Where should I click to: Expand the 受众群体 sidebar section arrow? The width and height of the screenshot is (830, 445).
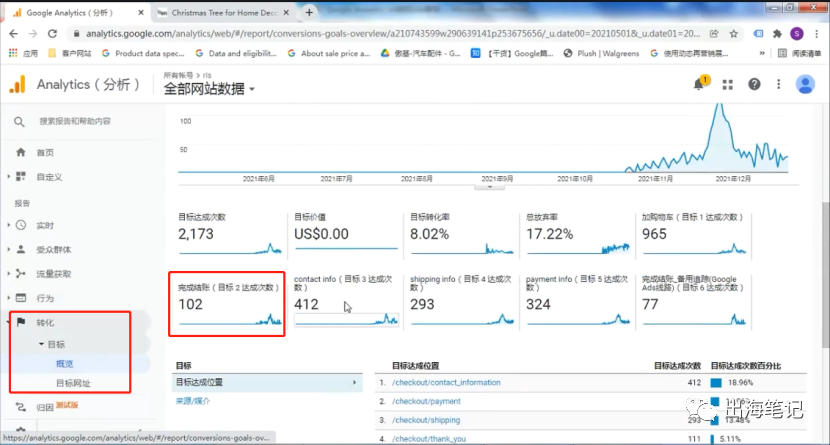(x=8, y=249)
